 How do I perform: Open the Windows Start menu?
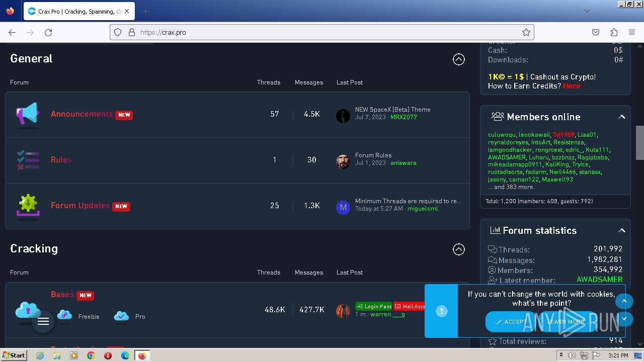click(x=14, y=355)
